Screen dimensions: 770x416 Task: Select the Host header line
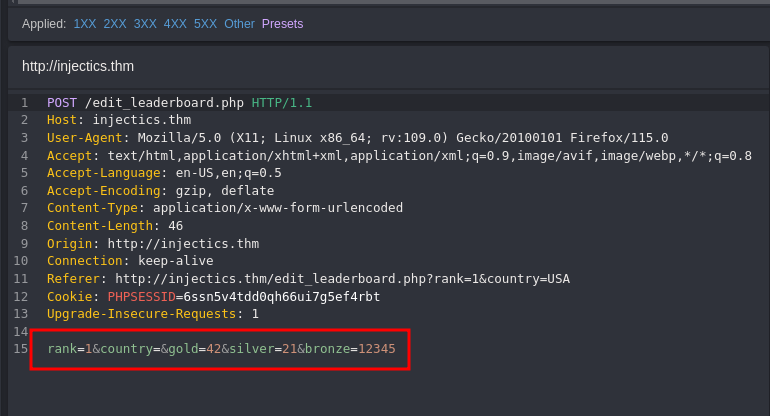[119, 120]
